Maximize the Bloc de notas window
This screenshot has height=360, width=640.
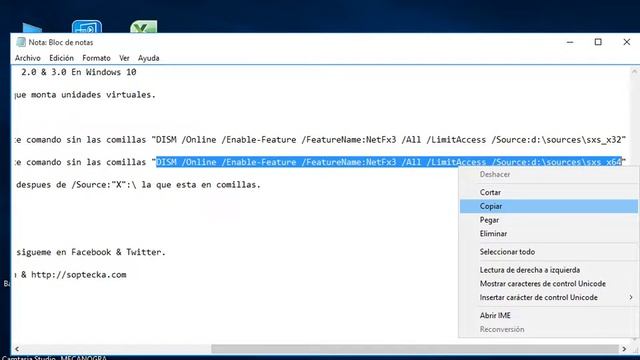pyautogui.click(x=598, y=42)
